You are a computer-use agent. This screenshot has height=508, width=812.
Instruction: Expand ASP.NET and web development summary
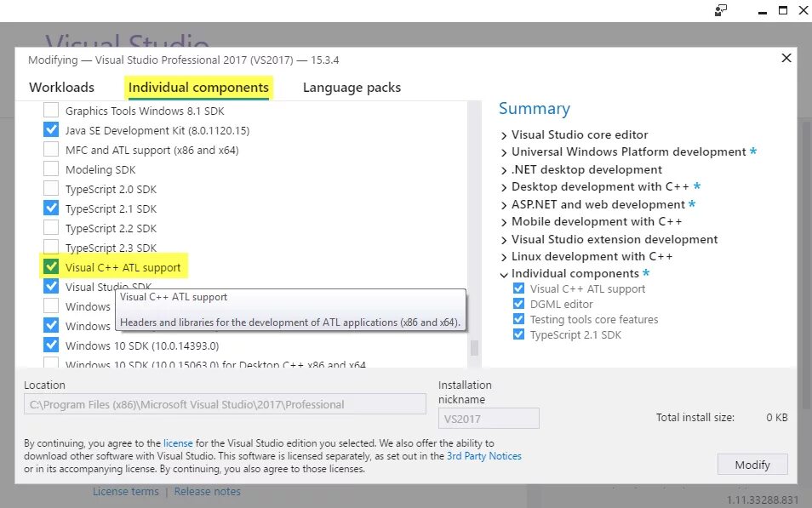(504, 206)
